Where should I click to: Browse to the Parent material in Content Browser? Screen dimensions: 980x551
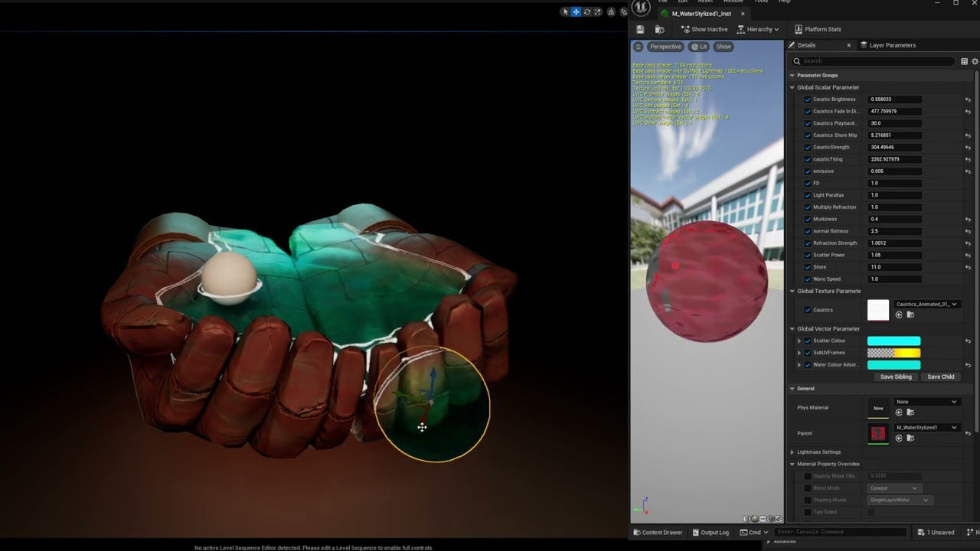910,438
